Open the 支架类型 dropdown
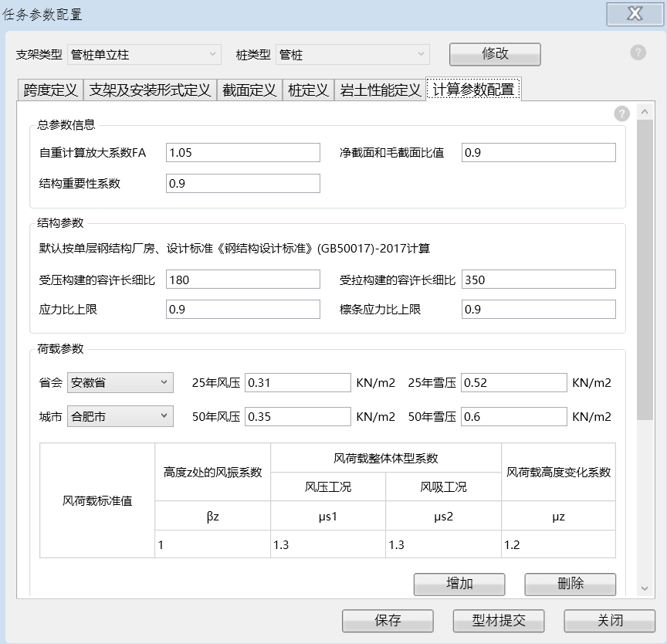 [145, 54]
